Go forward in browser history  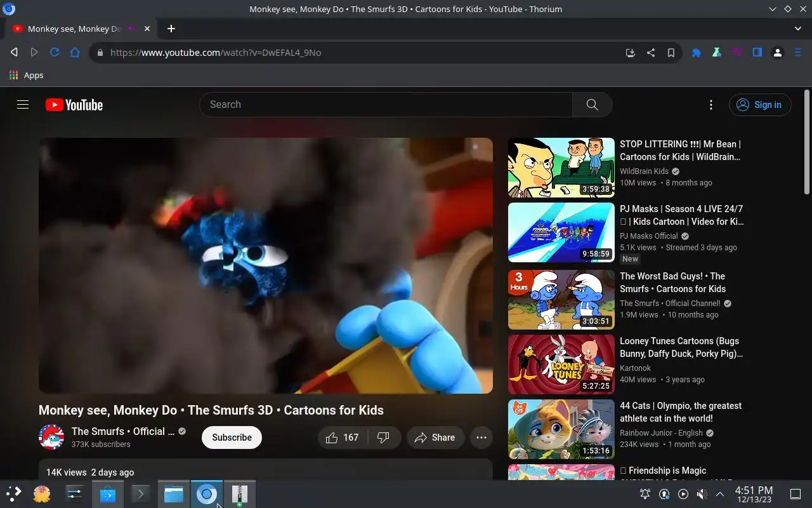pos(34,53)
